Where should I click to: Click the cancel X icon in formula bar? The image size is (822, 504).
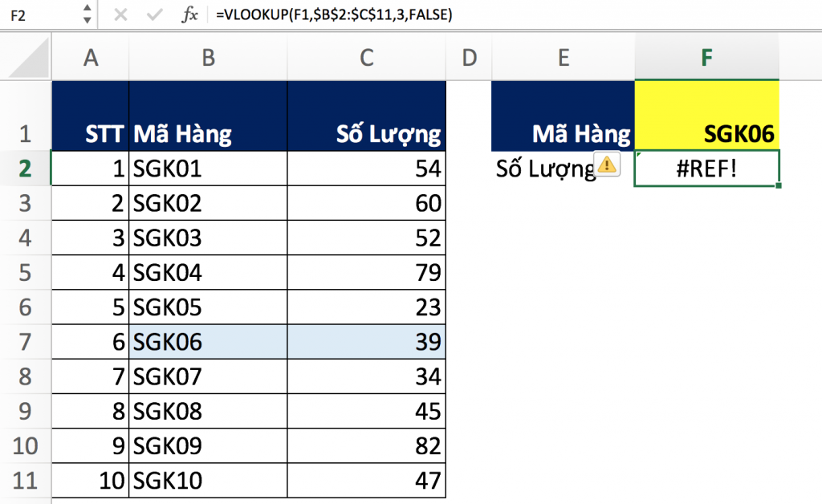point(120,14)
